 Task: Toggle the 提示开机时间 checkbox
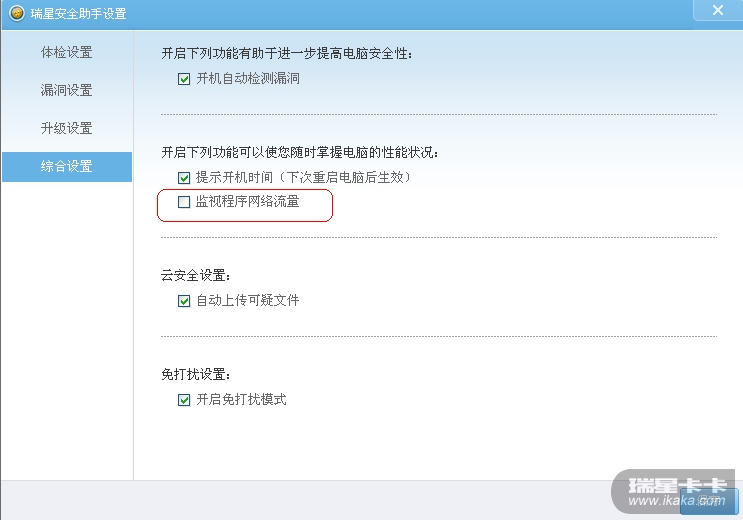pos(184,178)
